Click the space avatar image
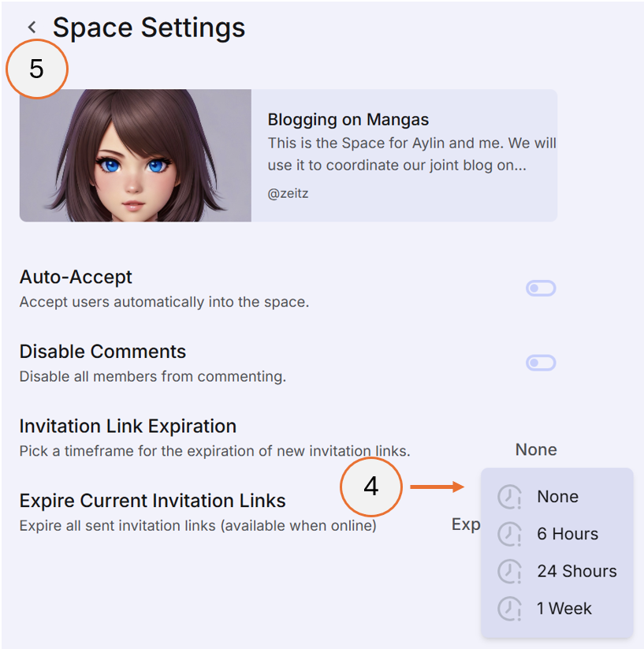The height and width of the screenshot is (649, 644). click(134, 155)
